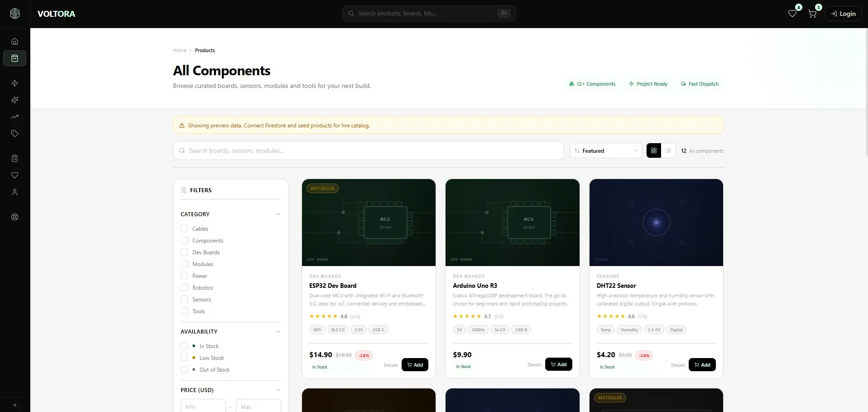868x412 pixels.
Task: Check the Low Stock availability checkbox
Action: point(184,358)
